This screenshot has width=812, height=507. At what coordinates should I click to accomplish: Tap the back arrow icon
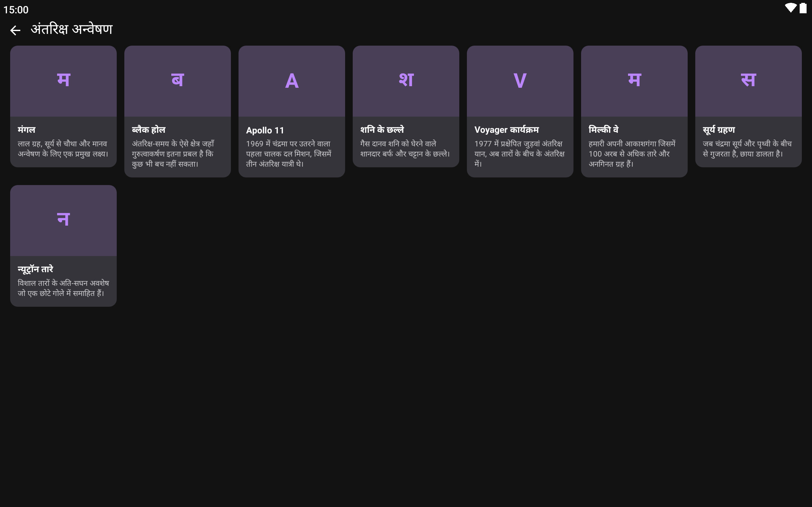pos(15,30)
